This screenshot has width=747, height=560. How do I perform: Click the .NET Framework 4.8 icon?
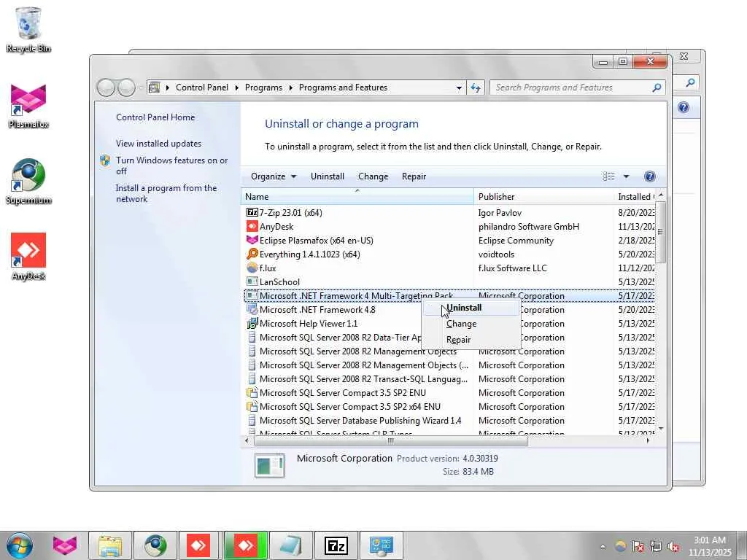coord(252,309)
